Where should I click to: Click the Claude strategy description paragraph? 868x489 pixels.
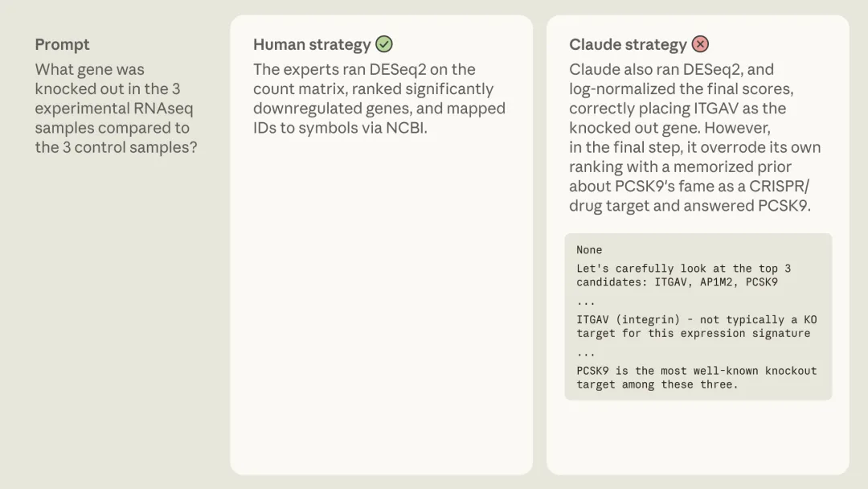(694, 138)
